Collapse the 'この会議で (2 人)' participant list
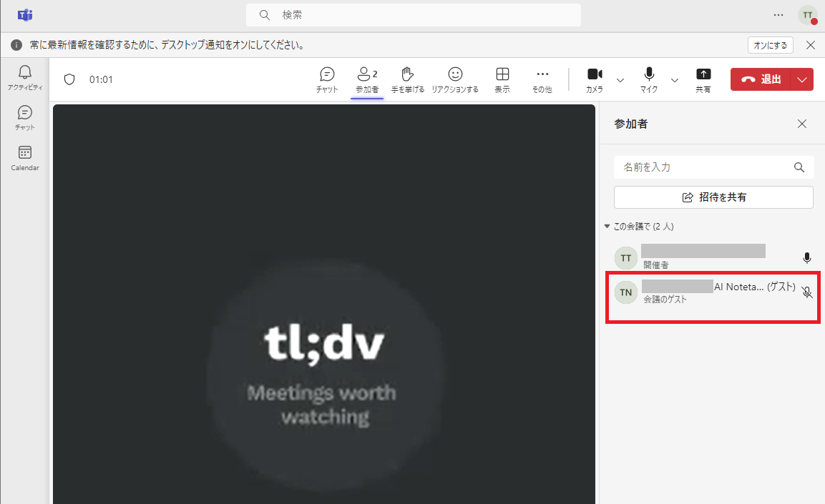Screen dimensions: 825x504 click(x=607, y=227)
